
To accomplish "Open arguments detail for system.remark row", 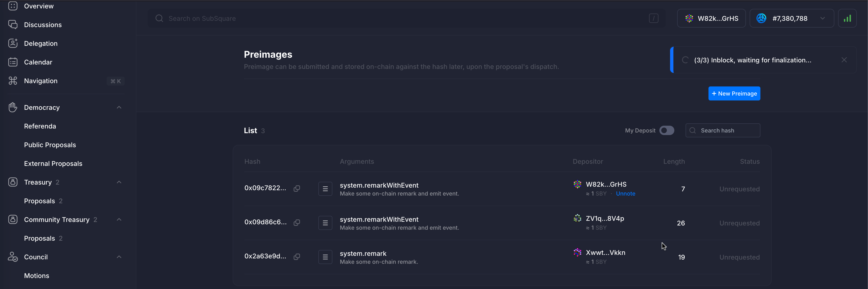I will pos(325,257).
